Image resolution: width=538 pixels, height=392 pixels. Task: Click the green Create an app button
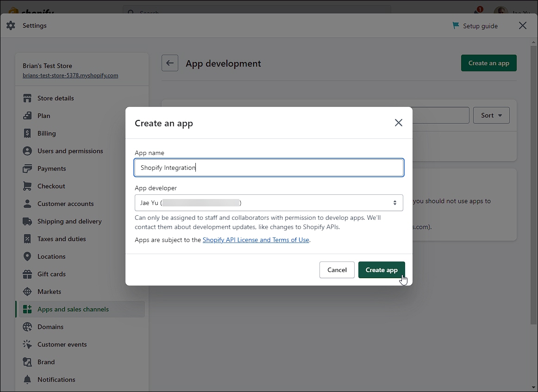[x=488, y=63]
